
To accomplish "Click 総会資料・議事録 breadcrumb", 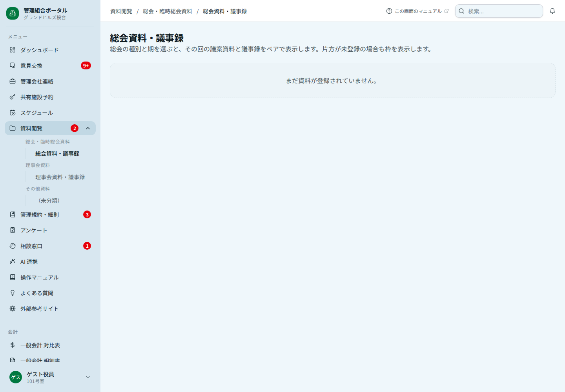I will [225, 11].
